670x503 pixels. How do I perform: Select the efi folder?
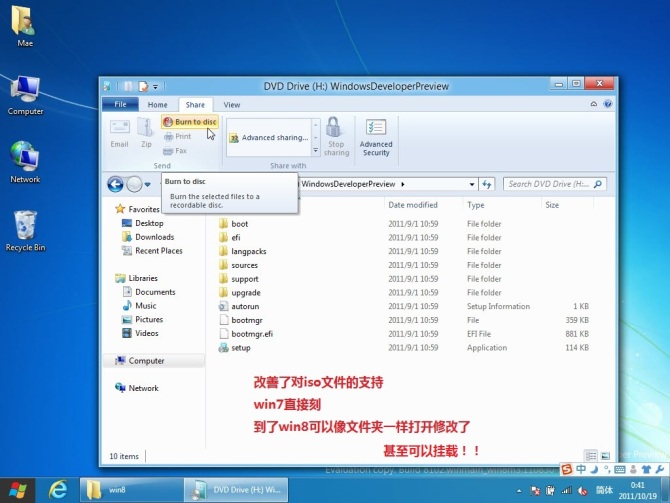pos(229,238)
